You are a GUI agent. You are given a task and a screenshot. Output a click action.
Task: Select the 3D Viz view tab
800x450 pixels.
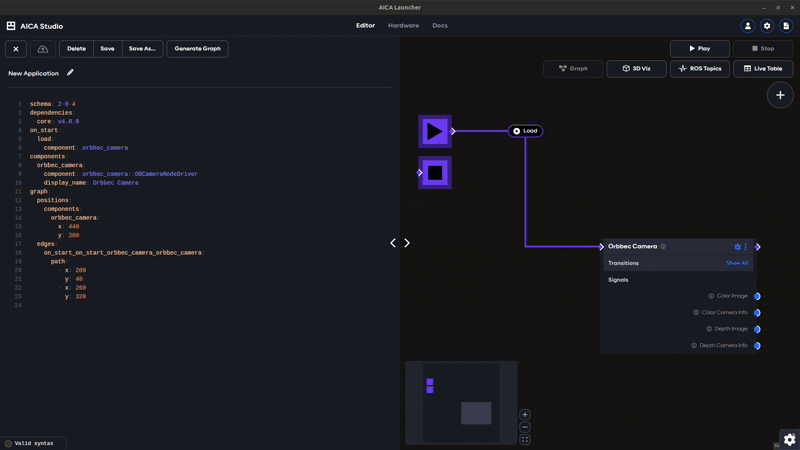click(636, 68)
